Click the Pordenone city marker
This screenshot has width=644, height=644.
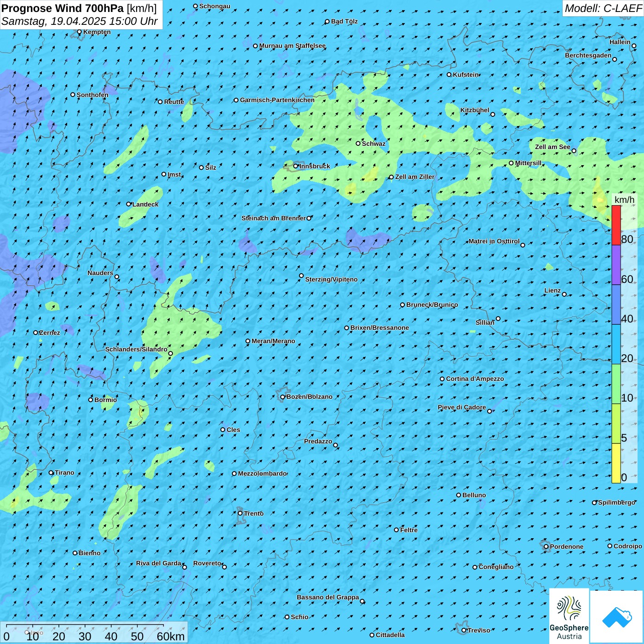pyautogui.click(x=546, y=547)
